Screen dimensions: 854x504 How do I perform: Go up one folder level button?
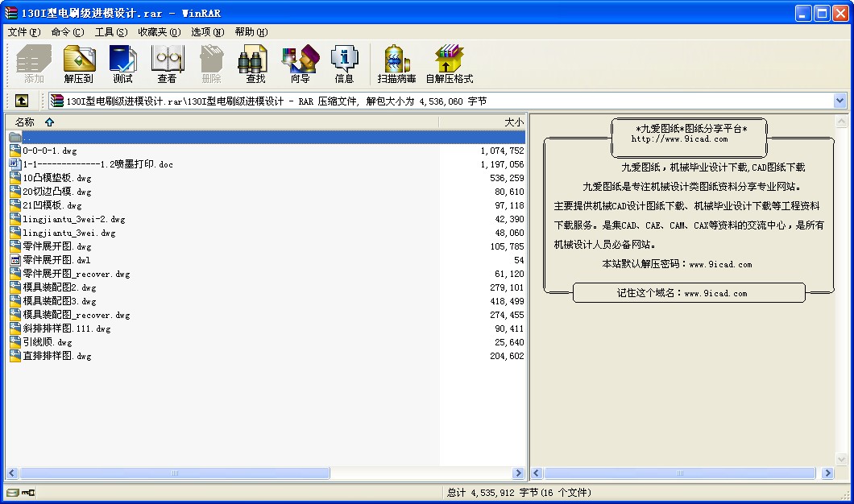(x=22, y=101)
